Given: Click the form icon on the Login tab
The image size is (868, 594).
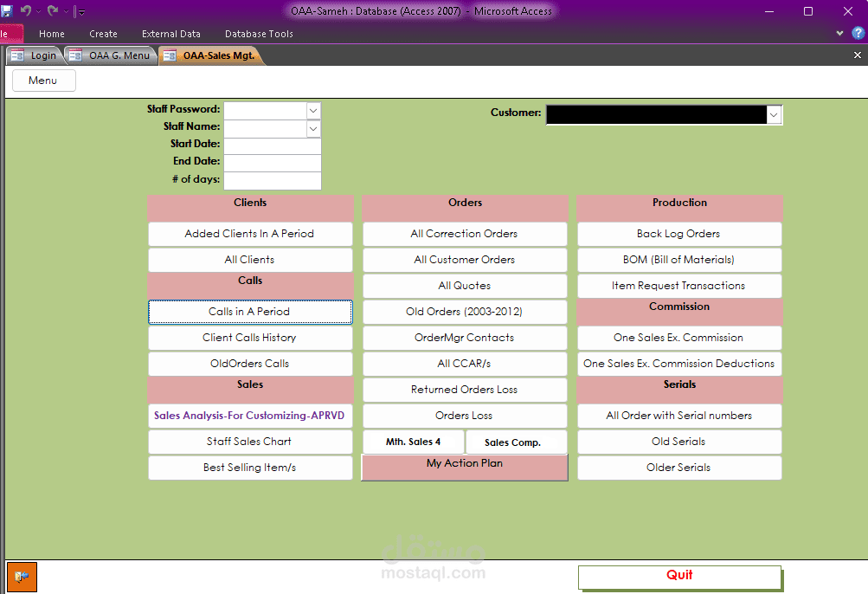Looking at the screenshot, I should point(17,54).
